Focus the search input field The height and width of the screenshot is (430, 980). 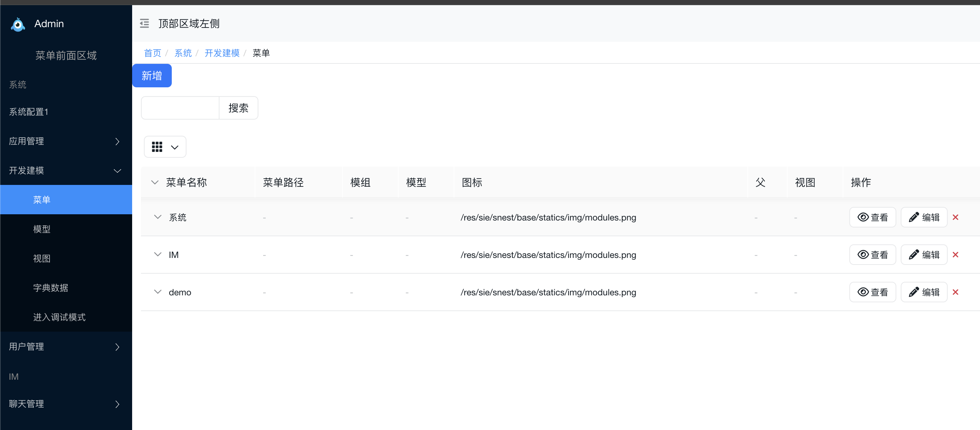(x=180, y=108)
